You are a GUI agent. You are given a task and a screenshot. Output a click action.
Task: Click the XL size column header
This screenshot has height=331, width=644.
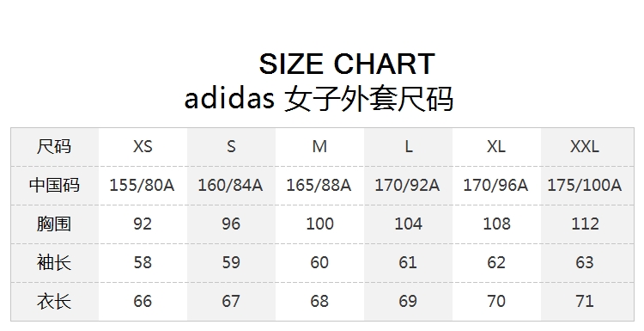click(496, 147)
